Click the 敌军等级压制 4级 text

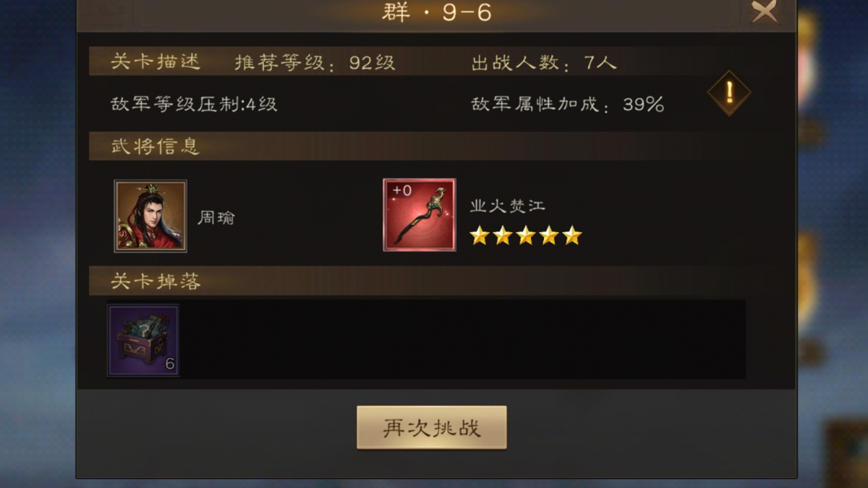coord(194,104)
